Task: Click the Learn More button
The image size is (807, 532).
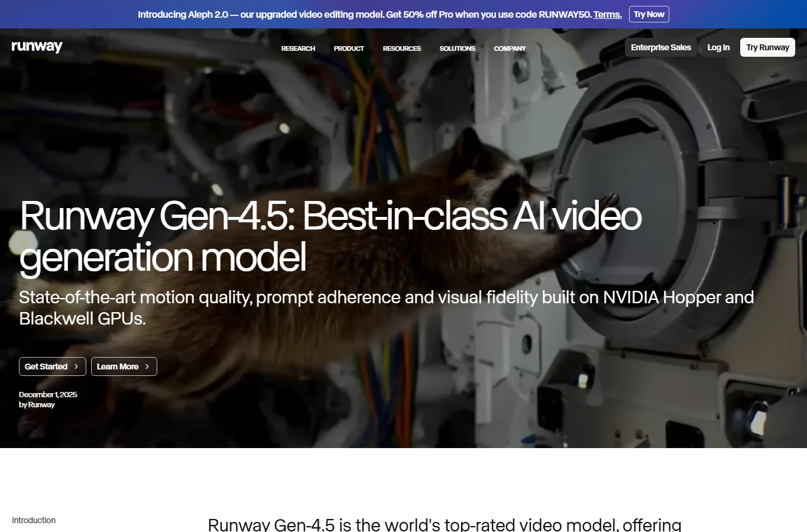Action: click(x=124, y=366)
